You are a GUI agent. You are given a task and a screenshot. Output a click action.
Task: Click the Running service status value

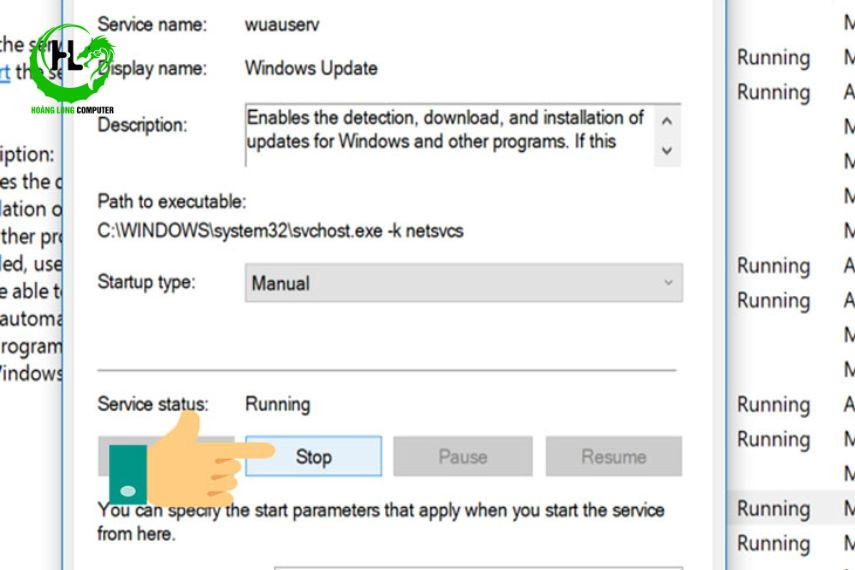click(x=278, y=404)
